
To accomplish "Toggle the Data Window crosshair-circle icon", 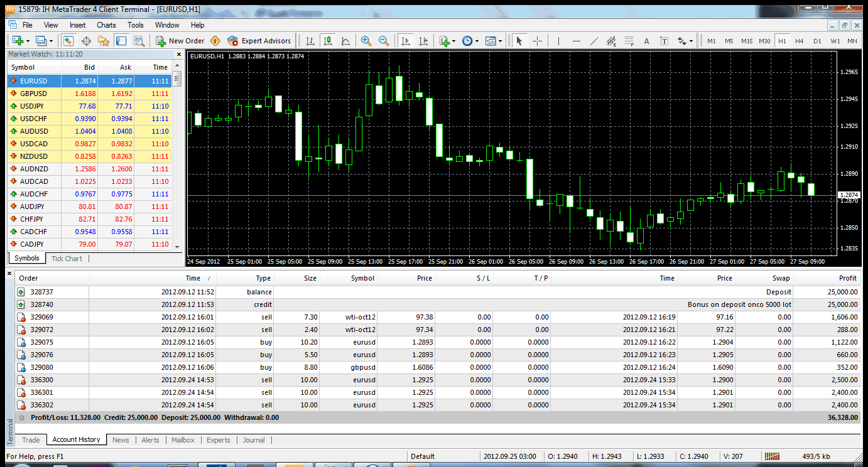I will [x=86, y=41].
